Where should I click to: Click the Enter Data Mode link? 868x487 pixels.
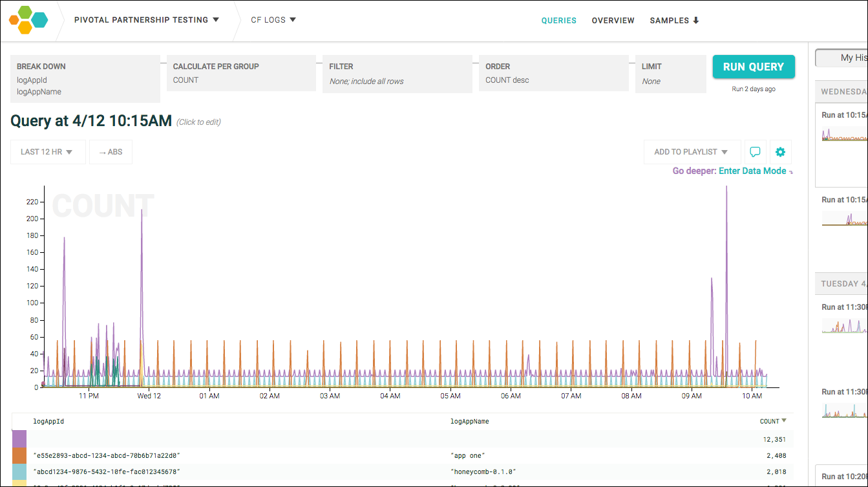click(752, 171)
